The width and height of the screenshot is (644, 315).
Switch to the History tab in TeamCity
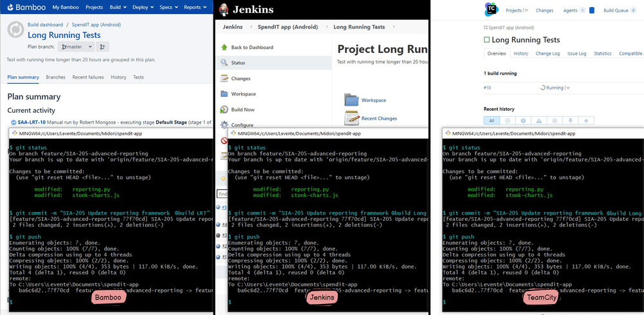[x=521, y=53]
